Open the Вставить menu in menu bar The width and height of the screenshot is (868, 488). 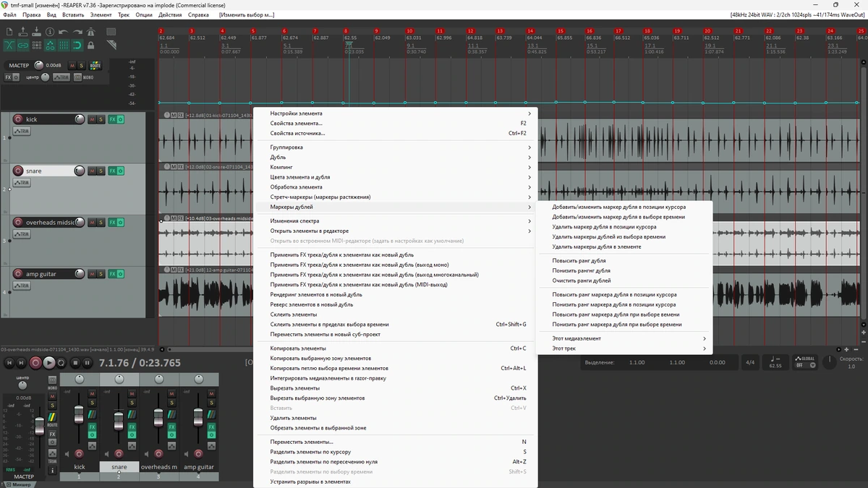pos(74,14)
